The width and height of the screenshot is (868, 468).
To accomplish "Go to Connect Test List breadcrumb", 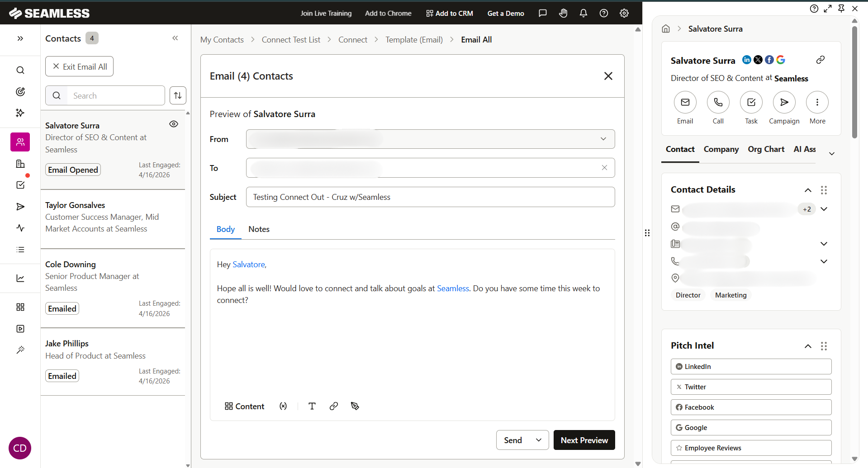I will tap(291, 40).
